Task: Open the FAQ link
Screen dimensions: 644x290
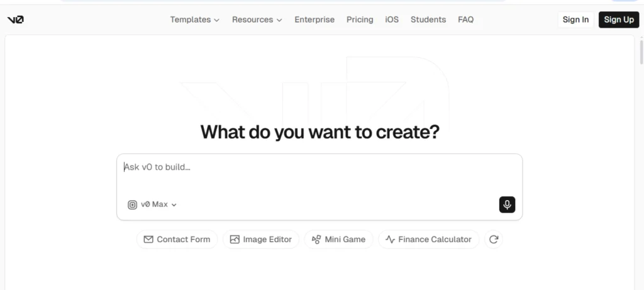Action: tap(465, 20)
